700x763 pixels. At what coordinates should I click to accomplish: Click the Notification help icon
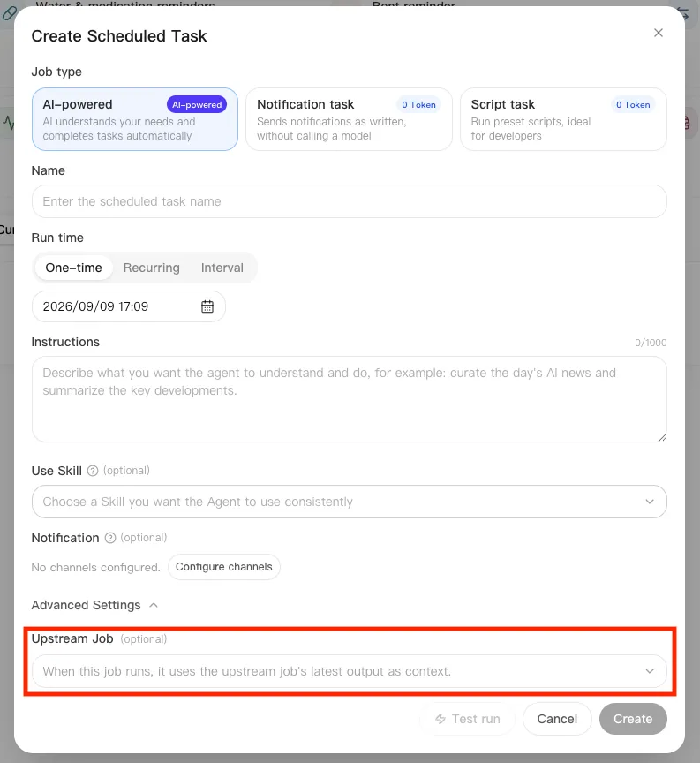(x=110, y=538)
